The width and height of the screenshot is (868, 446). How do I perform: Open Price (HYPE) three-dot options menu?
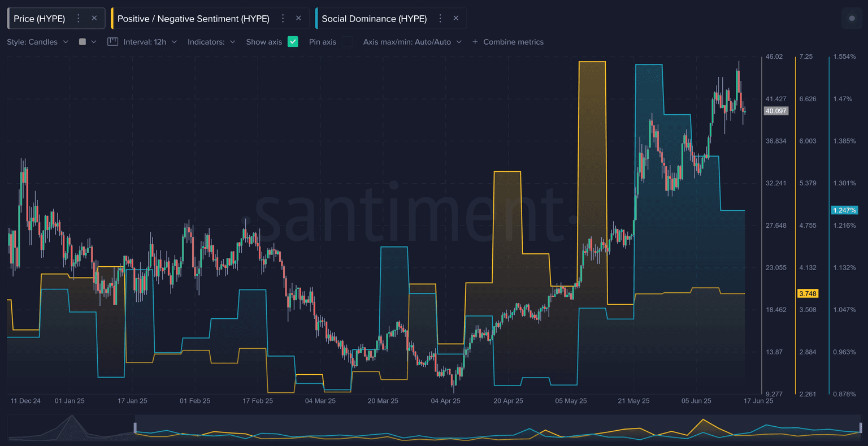click(79, 19)
